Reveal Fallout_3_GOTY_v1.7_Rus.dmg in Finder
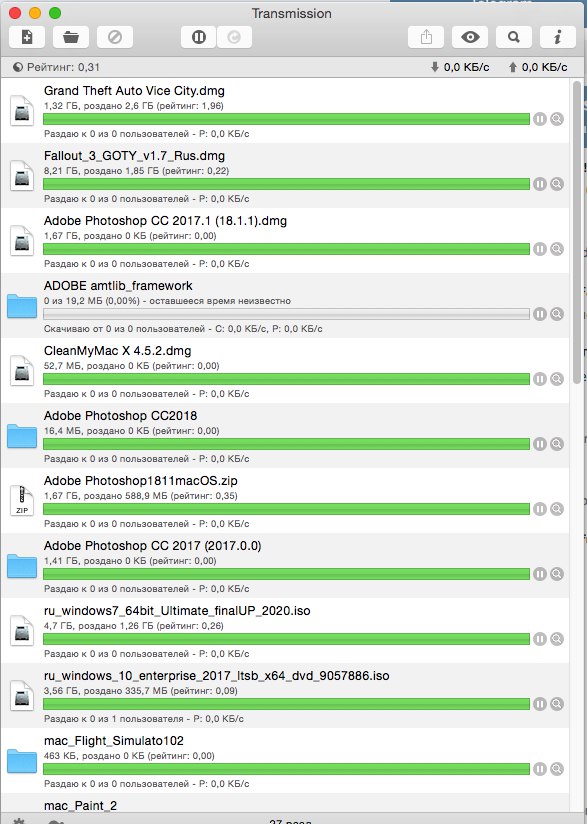This screenshot has height=824, width=587. [x=557, y=184]
